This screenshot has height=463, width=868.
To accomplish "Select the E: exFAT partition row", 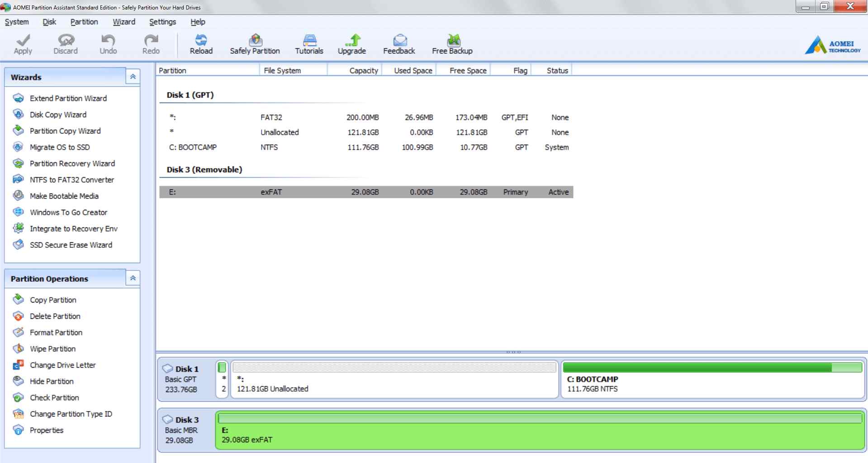I will coord(366,192).
